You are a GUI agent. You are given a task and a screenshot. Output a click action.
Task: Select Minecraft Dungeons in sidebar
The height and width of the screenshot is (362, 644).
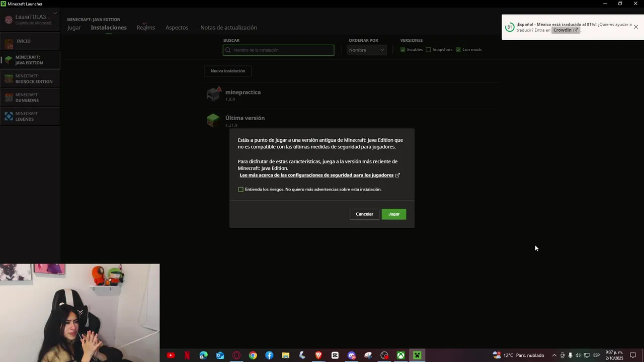30,98
